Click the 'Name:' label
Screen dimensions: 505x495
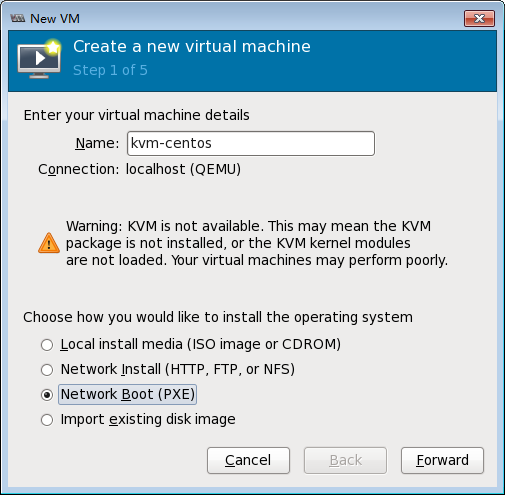pyautogui.click(x=97, y=143)
